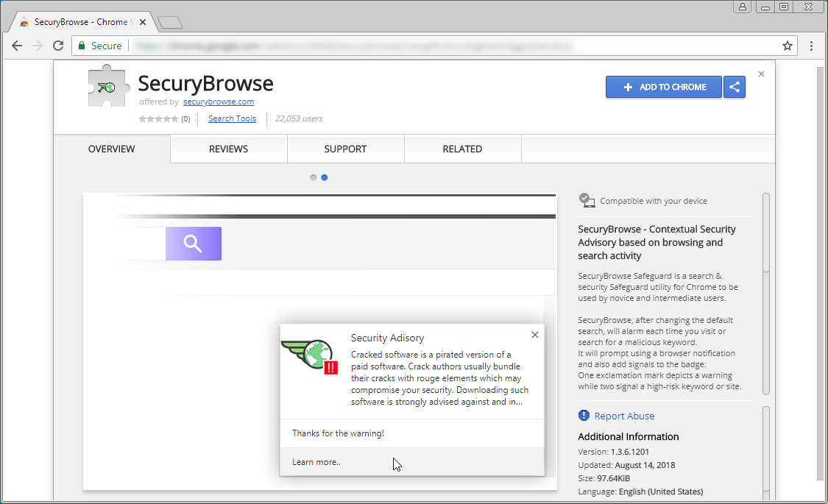Click the Chrome profile user icon
The height and width of the screenshot is (504, 828).
coord(743,7)
